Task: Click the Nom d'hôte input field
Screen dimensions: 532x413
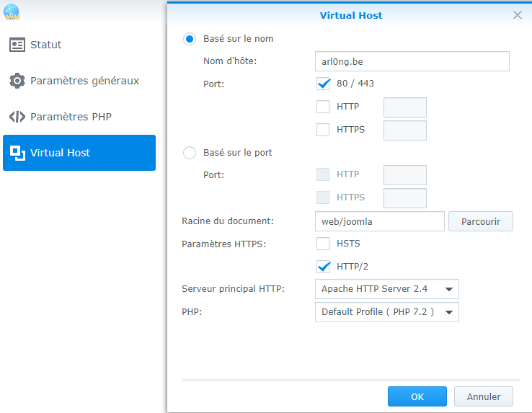Action: coord(412,61)
